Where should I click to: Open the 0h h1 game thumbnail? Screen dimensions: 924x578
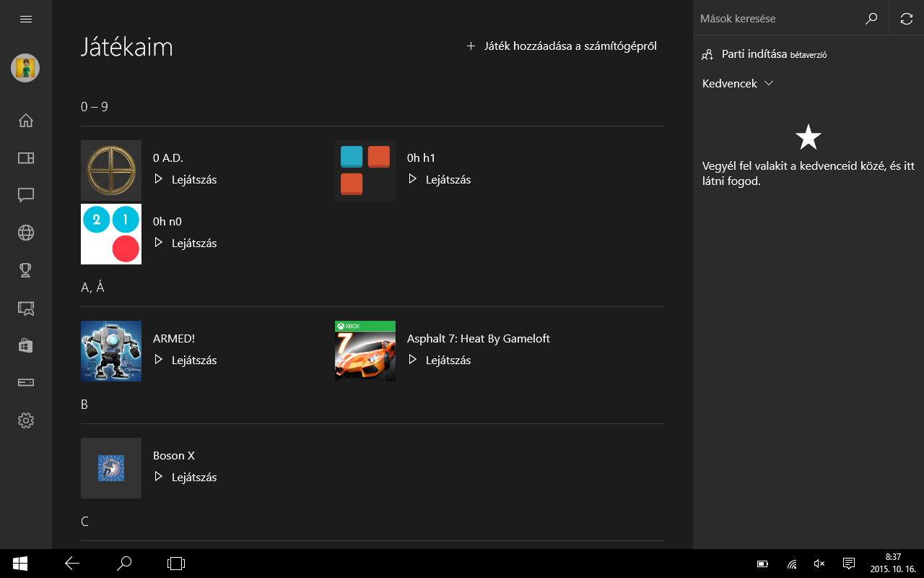pos(365,171)
